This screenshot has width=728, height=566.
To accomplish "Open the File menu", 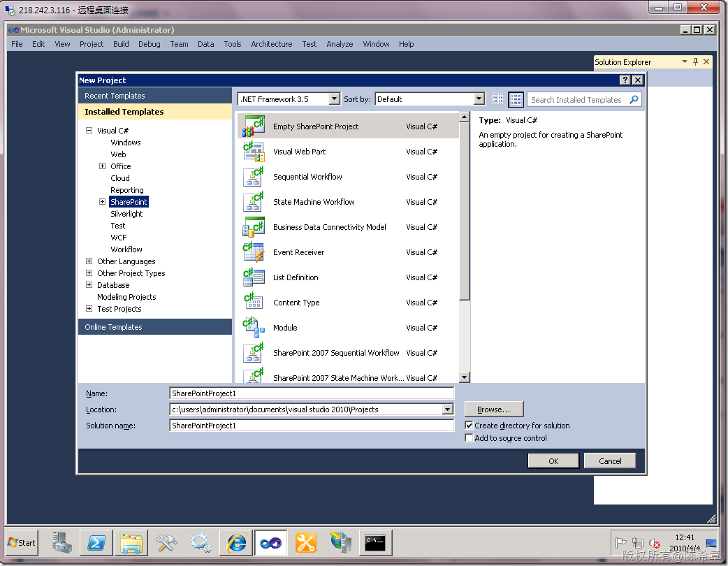I will point(17,44).
